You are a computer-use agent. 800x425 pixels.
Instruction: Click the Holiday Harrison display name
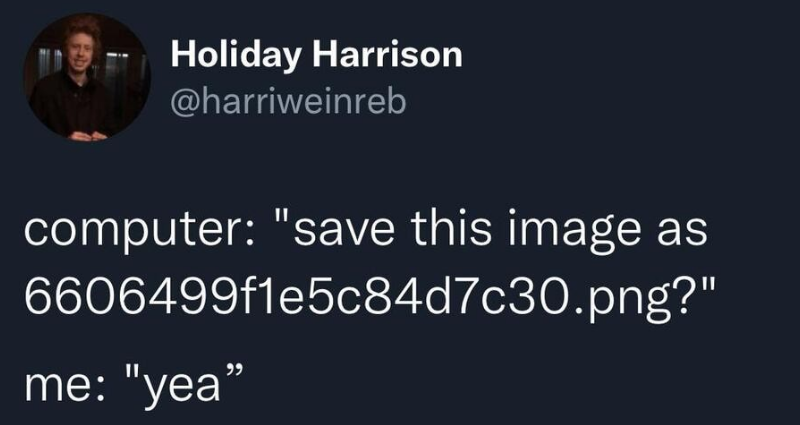click(316, 56)
